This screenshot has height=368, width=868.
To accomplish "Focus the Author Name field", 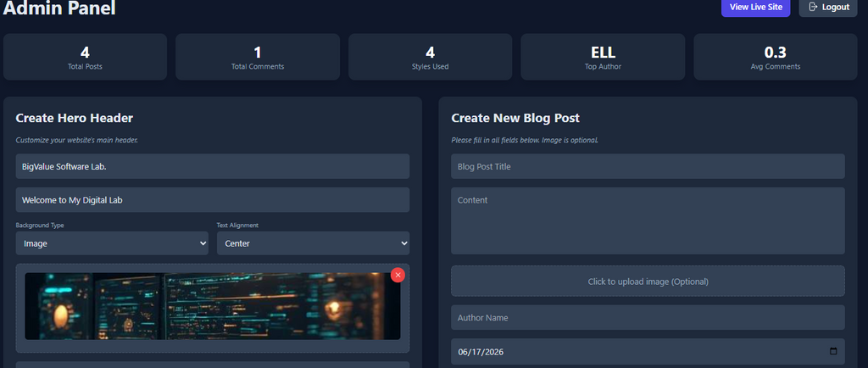I will 648,318.
